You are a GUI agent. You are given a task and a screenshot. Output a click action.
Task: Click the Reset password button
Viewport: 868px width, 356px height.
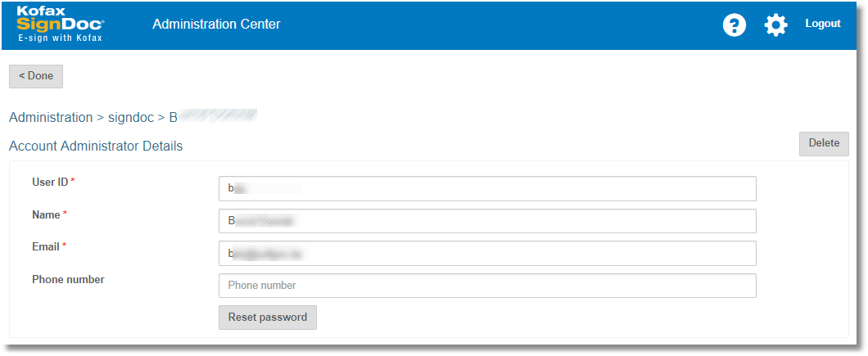point(268,318)
